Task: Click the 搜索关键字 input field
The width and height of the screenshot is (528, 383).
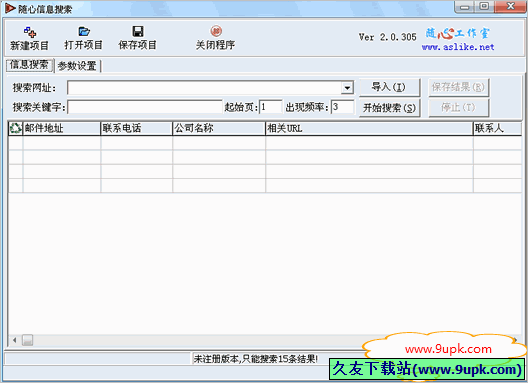Action: [x=145, y=107]
